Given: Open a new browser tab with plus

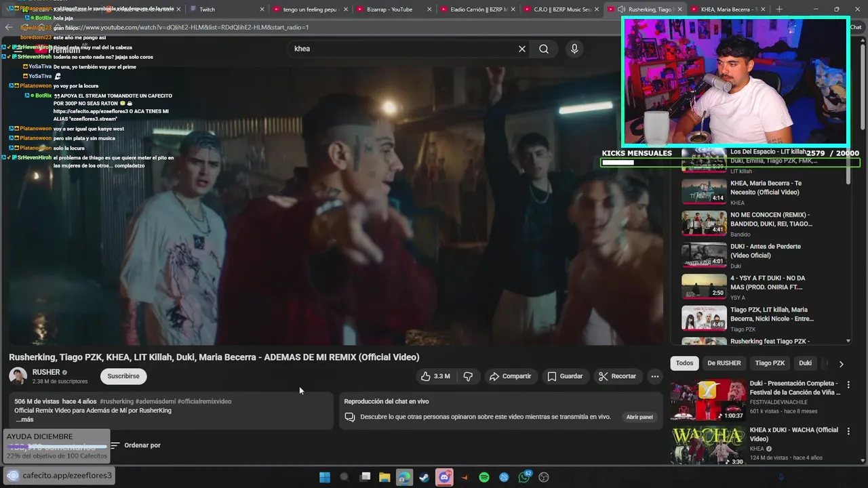Looking at the screenshot, I should pyautogui.click(x=779, y=9).
